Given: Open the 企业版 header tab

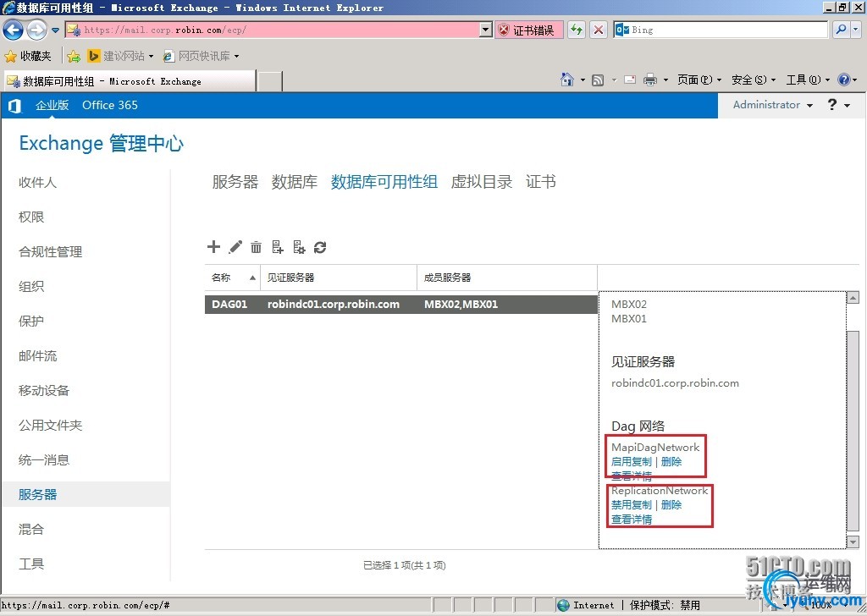Looking at the screenshot, I should pos(52,105).
